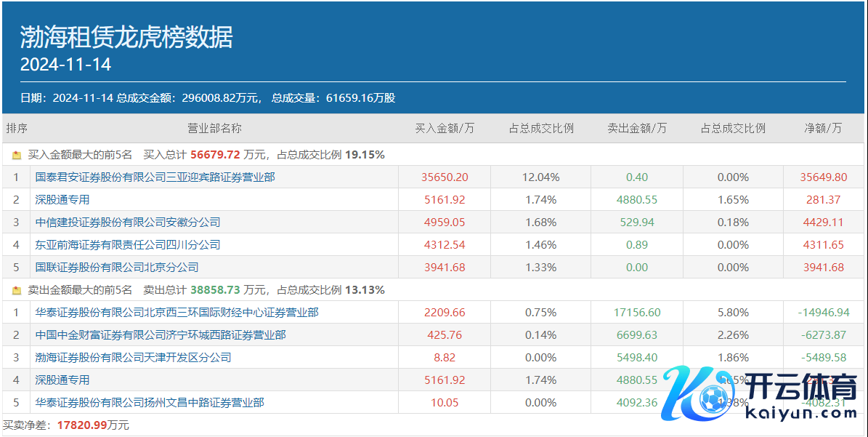
Task: Click the icon beside 买入金额最大的前5名
Action: (x=17, y=155)
